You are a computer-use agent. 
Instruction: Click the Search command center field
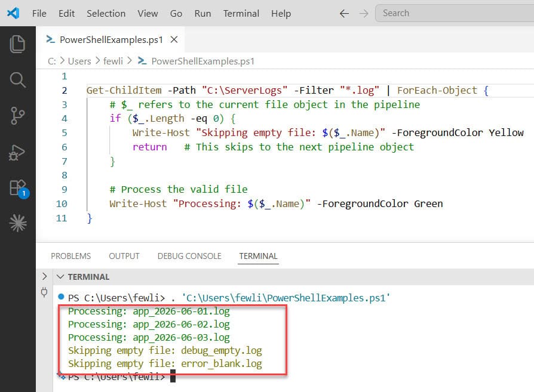[x=455, y=13]
